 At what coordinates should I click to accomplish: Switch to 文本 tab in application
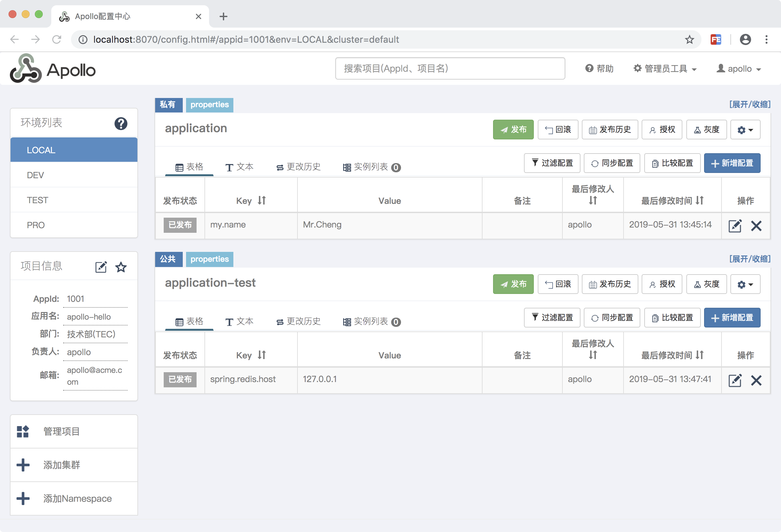coord(239,167)
